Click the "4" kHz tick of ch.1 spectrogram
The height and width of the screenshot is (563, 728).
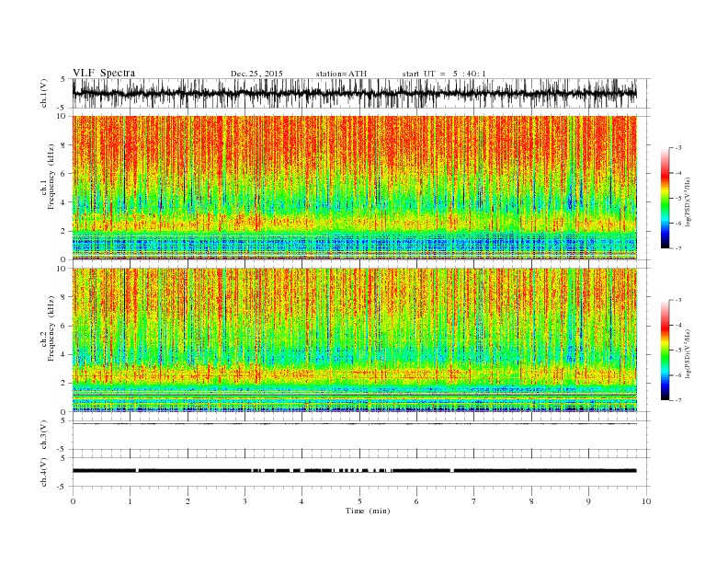(x=64, y=202)
